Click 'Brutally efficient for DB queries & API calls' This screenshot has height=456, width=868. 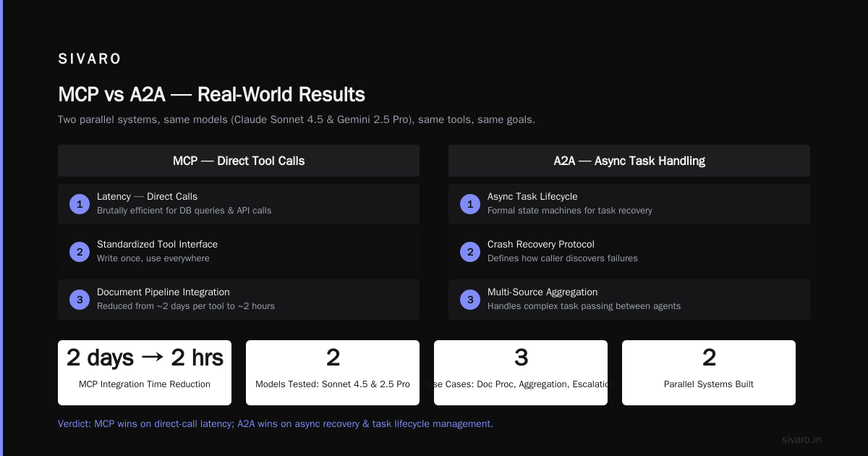[184, 211]
